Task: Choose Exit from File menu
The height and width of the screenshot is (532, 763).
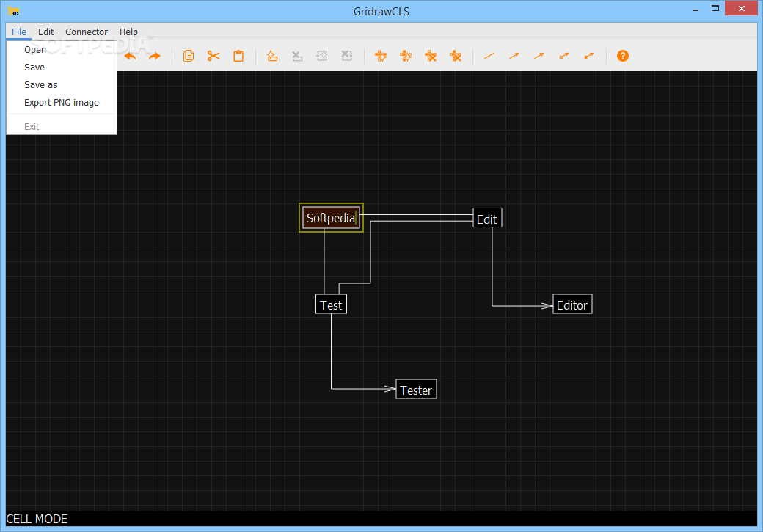Action: pos(62,126)
